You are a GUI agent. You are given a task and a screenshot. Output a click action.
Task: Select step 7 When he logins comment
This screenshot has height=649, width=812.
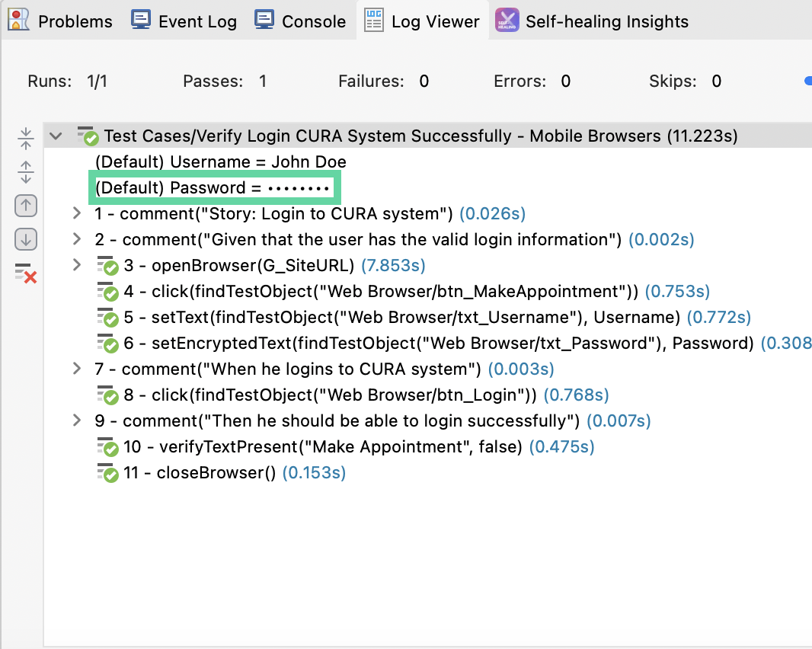click(324, 369)
